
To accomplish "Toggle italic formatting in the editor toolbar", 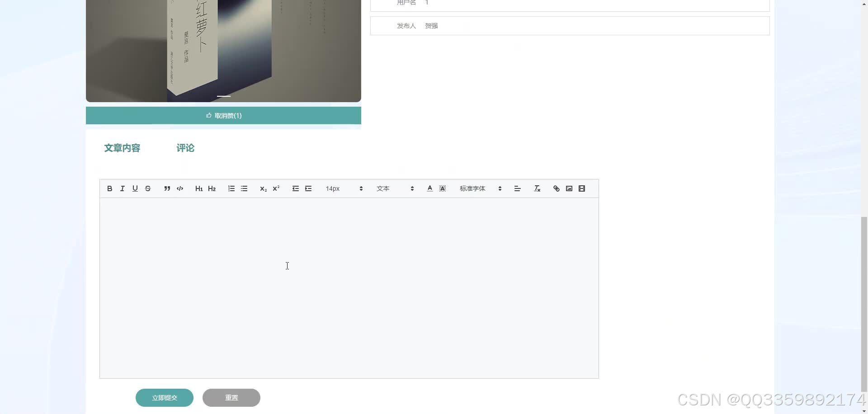I will [122, 188].
